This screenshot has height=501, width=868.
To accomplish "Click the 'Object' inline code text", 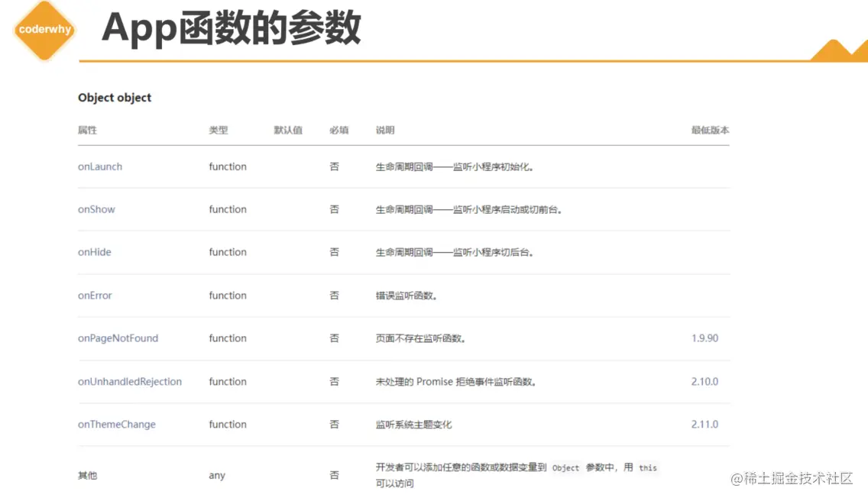I will tap(565, 468).
